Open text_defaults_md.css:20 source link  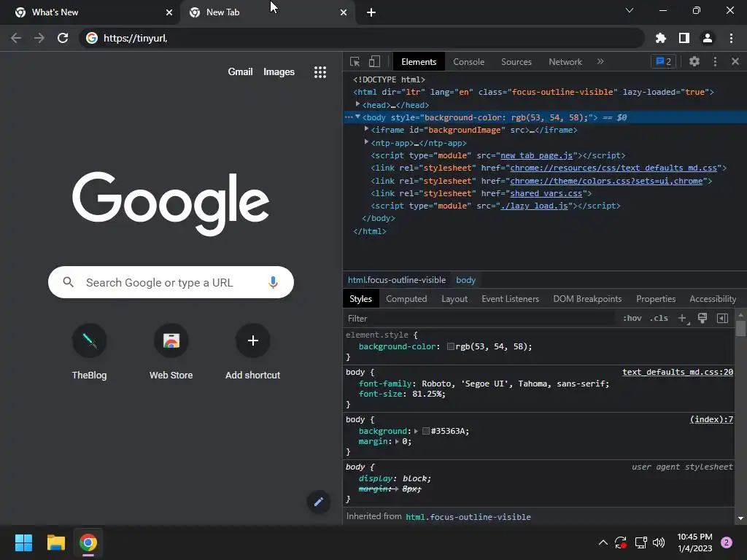point(678,372)
